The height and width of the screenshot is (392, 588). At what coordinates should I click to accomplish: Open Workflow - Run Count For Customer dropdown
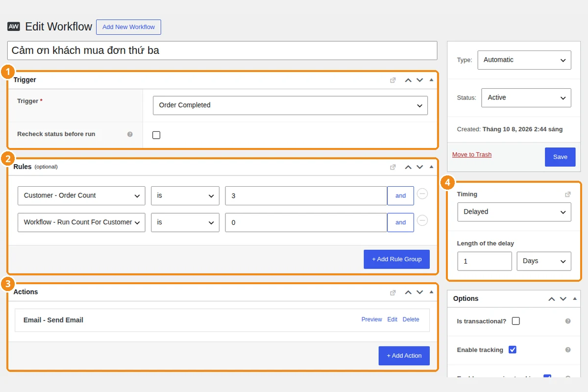[x=81, y=222]
